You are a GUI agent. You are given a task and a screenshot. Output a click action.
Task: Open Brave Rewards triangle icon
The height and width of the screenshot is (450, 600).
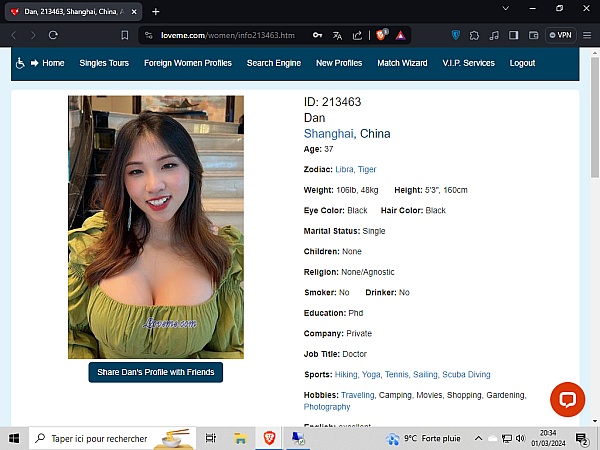coord(401,36)
